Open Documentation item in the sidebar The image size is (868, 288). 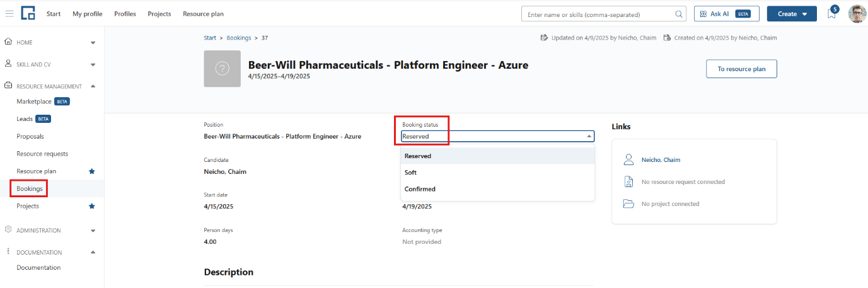point(38,267)
